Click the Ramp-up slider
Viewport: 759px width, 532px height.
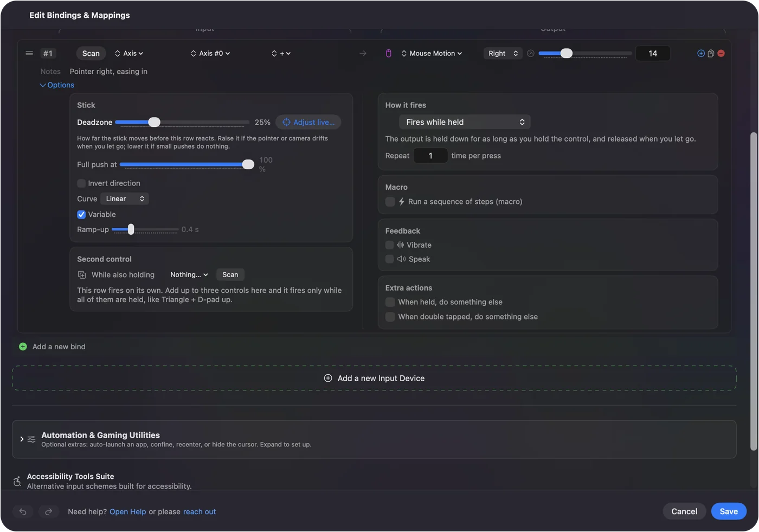(145, 229)
